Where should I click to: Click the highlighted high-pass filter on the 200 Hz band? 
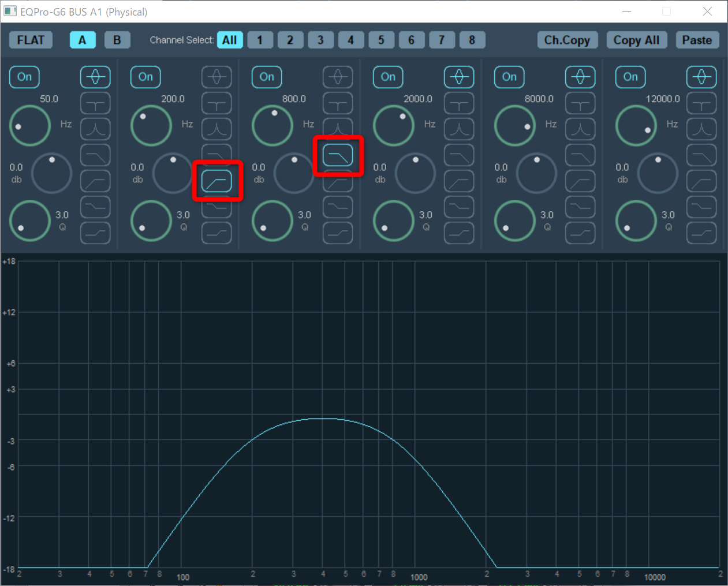(216, 181)
